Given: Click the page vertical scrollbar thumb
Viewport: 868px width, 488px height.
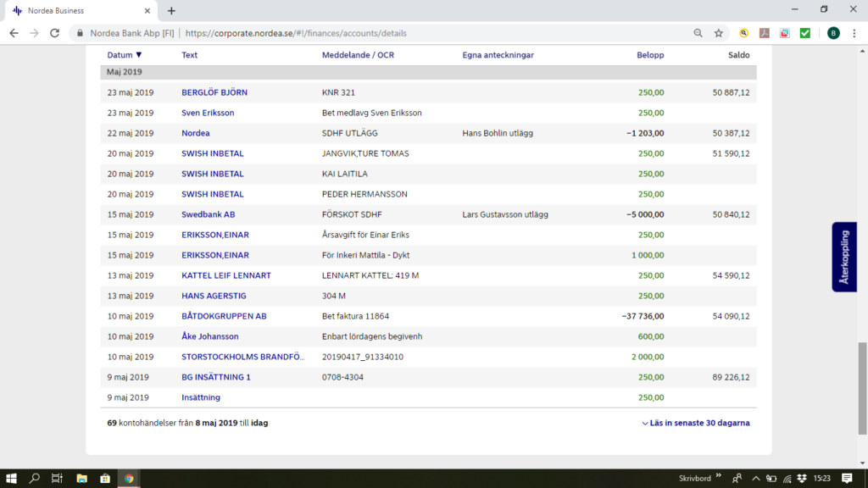Looking at the screenshot, I should pos(862,388).
